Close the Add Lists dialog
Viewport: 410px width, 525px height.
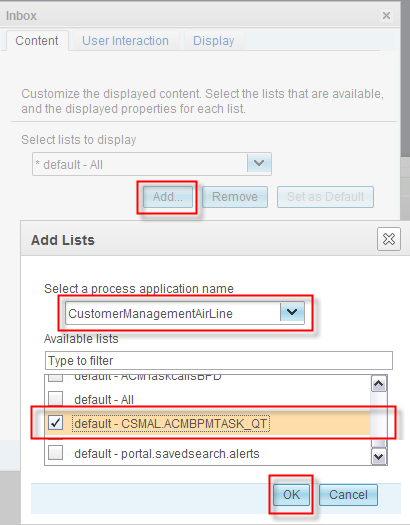click(x=389, y=239)
